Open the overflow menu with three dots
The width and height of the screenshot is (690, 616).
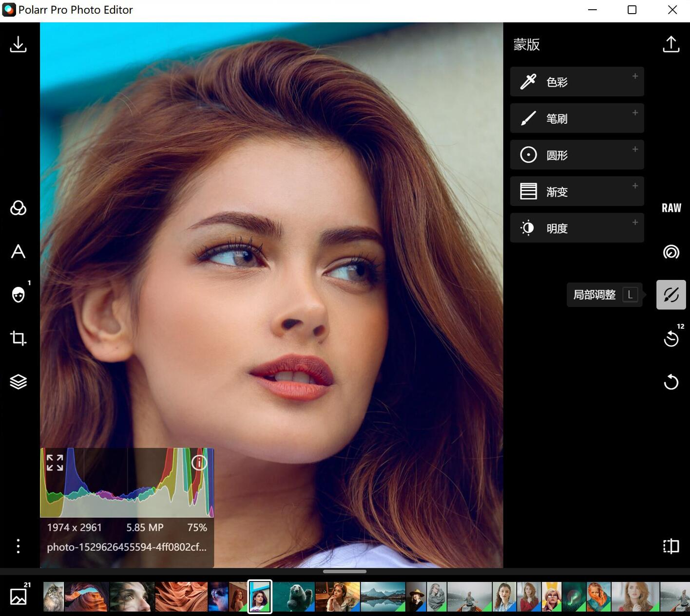point(18,546)
